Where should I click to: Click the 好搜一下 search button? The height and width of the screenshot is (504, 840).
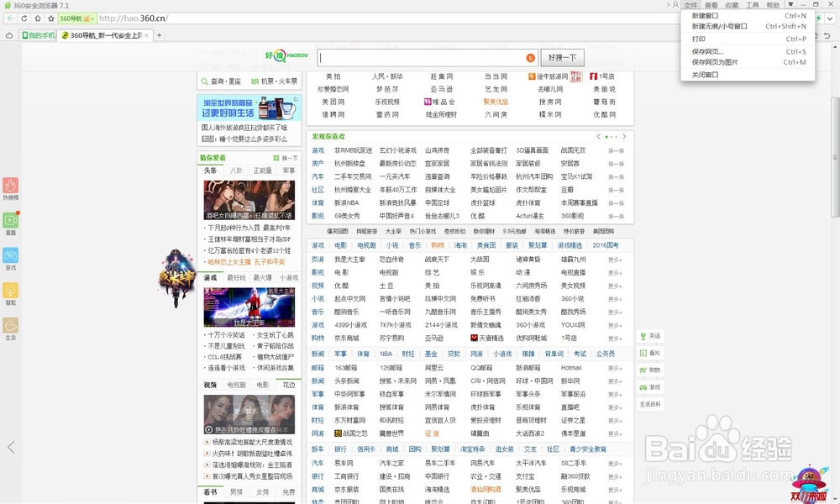pyautogui.click(x=562, y=57)
